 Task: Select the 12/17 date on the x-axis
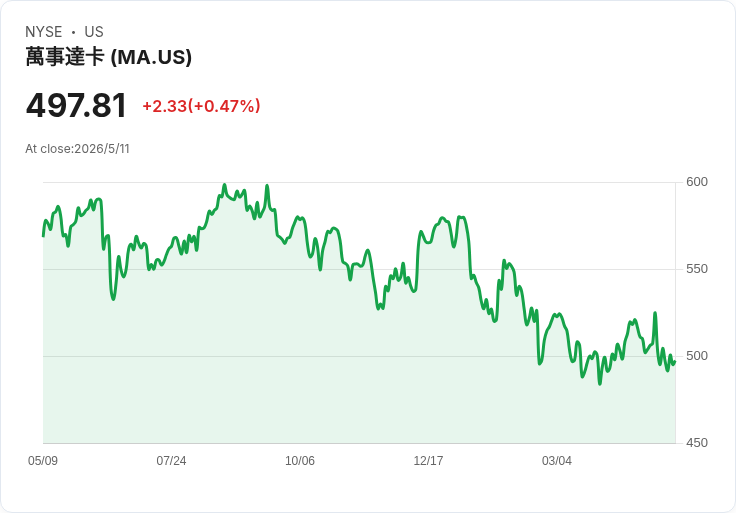[428, 460]
